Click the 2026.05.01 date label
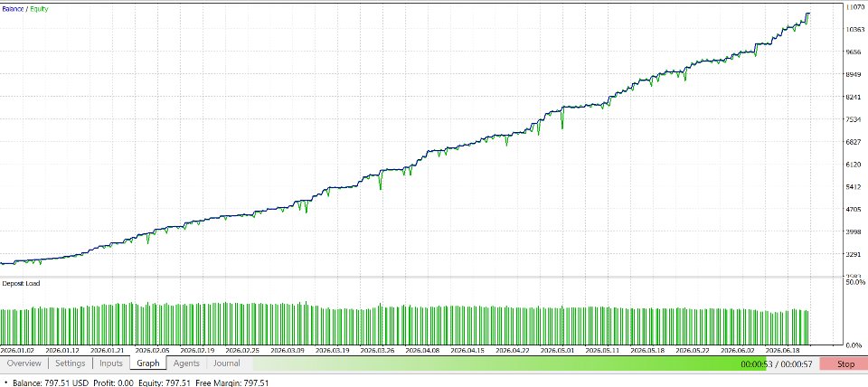Viewport: 868px width, 387px height. [x=558, y=351]
